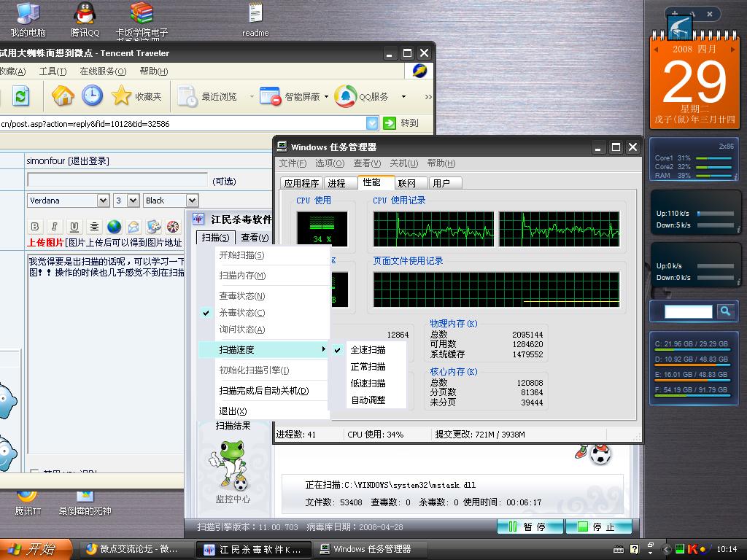Image resolution: width=747 pixels, height=560 pixels.
Task: Click the keyboard icon in system tray
Action: point(619,550)
